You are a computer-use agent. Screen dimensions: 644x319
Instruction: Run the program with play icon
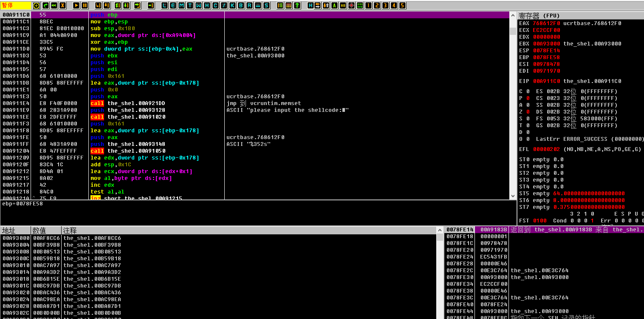[x=76, y=6]
